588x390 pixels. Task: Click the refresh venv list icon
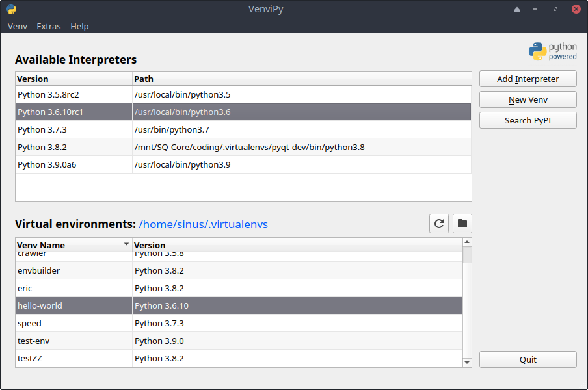pyautogui.click(x=439, y=224)
